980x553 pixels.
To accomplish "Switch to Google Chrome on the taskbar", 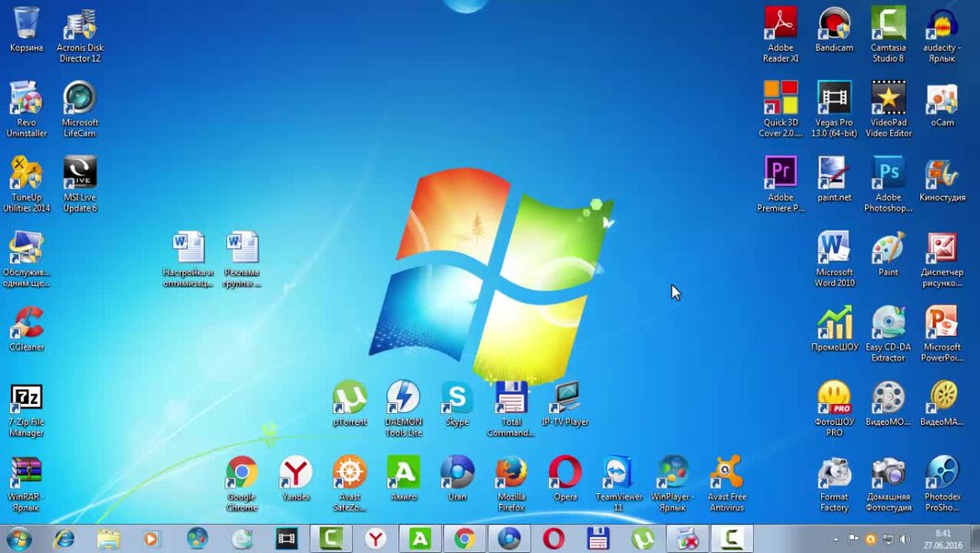I will pyautogui.click(x=465, y=538).
